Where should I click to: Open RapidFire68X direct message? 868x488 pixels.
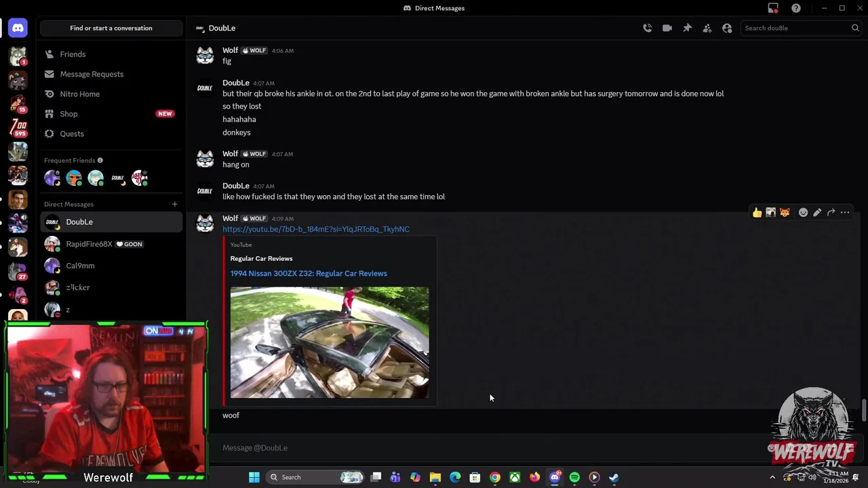pos(111,244)
